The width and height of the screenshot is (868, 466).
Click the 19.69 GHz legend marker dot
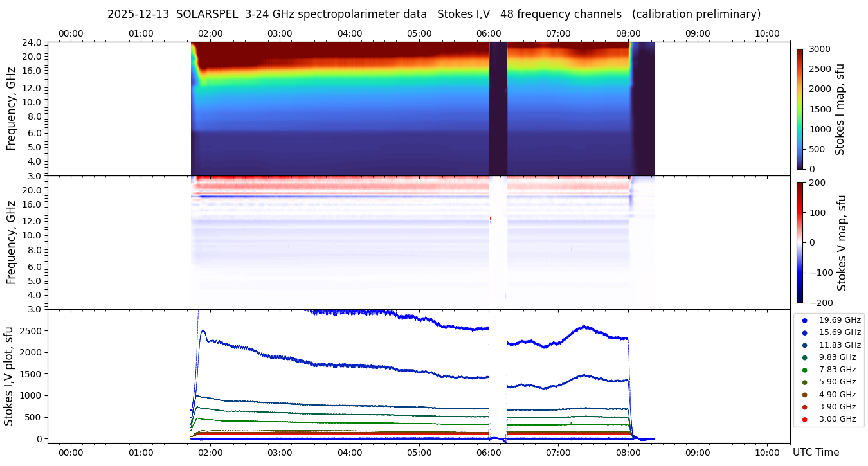coord(804,320)
